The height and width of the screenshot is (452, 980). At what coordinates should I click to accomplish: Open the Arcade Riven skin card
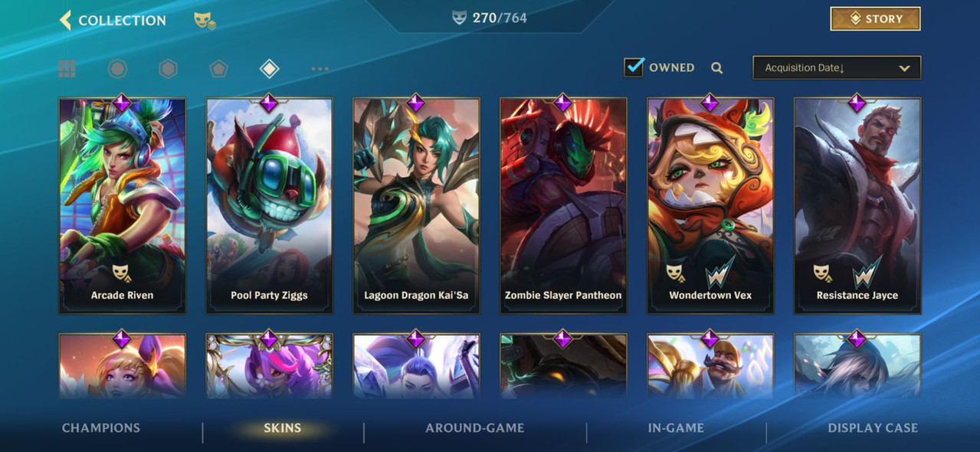click(123, 206)
